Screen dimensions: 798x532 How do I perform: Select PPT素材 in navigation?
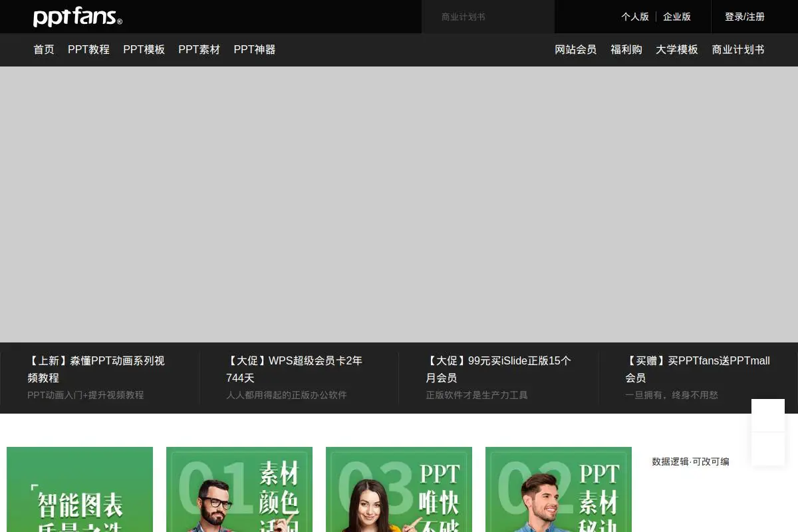click(x=199, y=49)
